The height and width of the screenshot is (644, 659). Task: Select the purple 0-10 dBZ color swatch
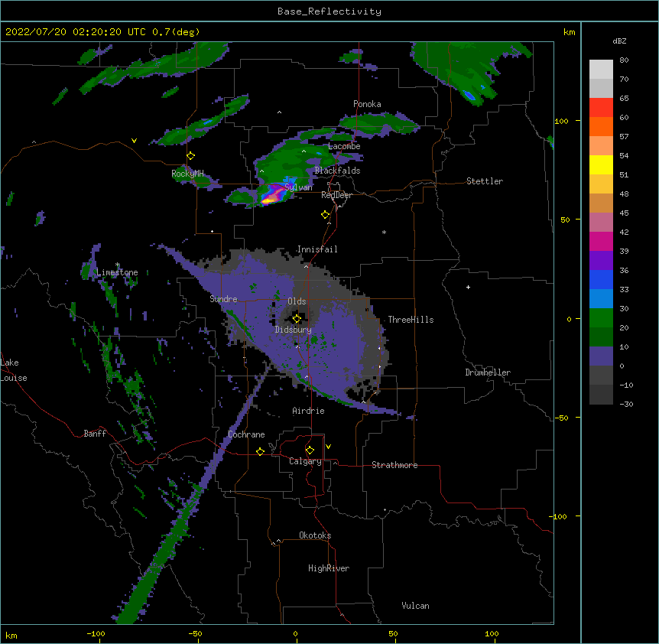tap(601, 356)
